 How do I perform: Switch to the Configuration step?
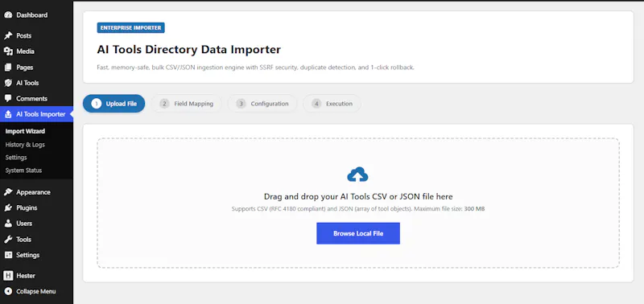coord(262,104)
